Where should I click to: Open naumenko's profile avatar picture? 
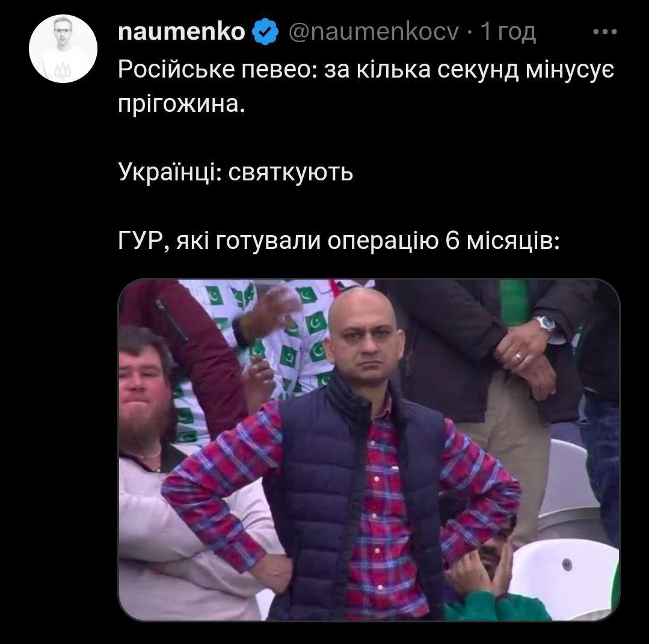pos(63,49)
